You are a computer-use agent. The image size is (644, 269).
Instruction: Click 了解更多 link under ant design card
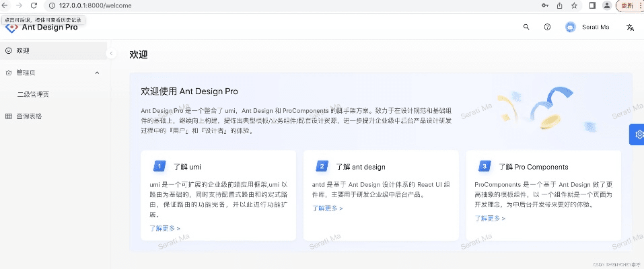[x=327, y=208]
